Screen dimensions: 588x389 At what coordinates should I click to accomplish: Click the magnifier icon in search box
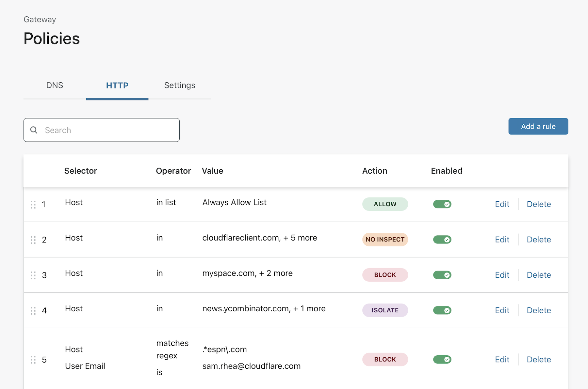pyautogui.click(x=34, y=130)
